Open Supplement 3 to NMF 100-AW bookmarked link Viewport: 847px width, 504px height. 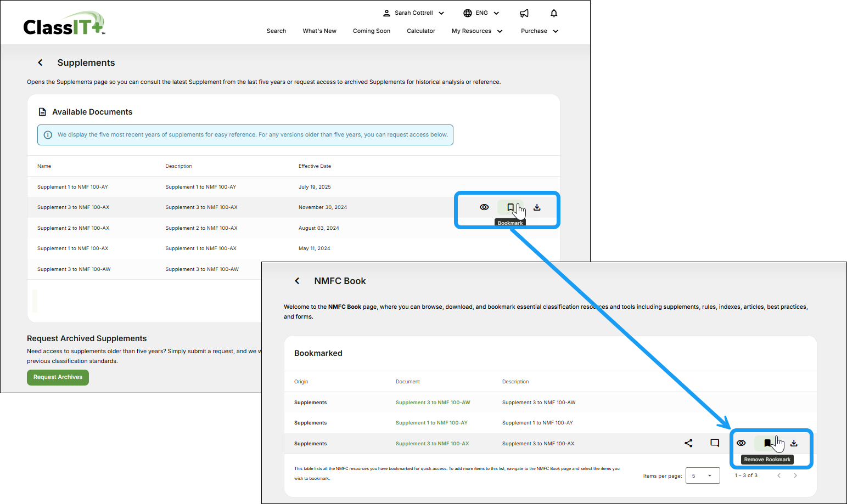433,403
